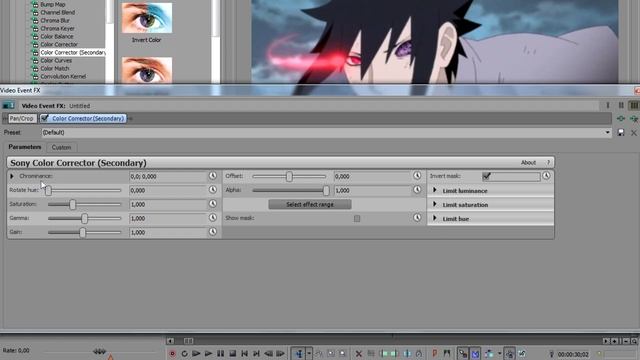
Task: Click the Animate clock icon for Gamma
Action: pyautogui.click(x=213, y=218)
